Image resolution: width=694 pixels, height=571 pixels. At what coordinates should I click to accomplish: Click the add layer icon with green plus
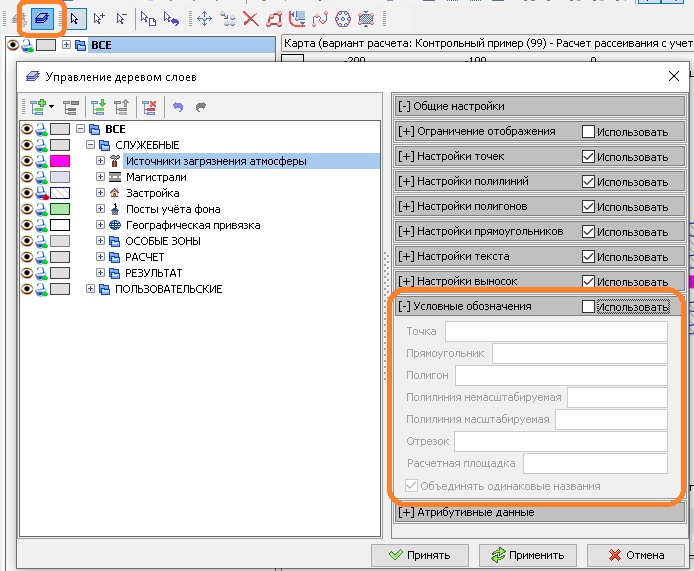tap(41, 107)
